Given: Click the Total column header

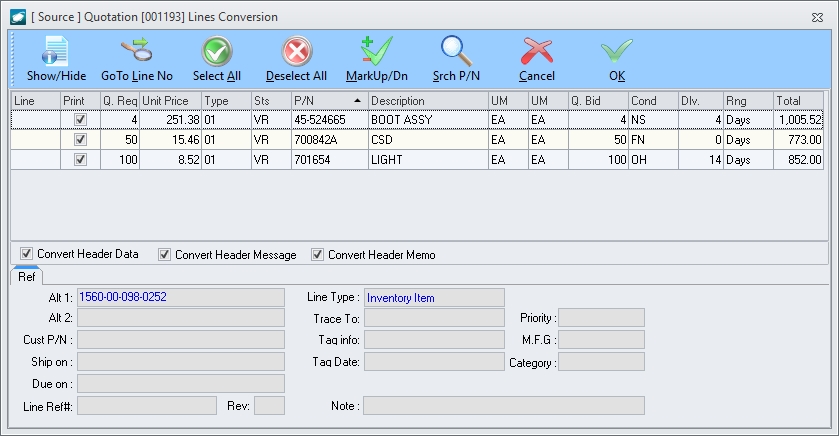Looking at the screenshot, I should pyautogui.click(x=798, y=101).
